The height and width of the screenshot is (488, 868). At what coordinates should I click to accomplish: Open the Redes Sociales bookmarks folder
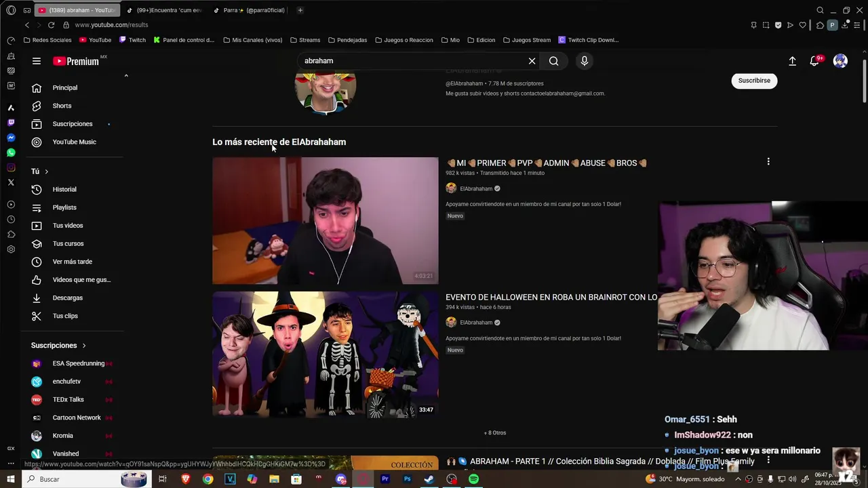click(x=47, y=40)
